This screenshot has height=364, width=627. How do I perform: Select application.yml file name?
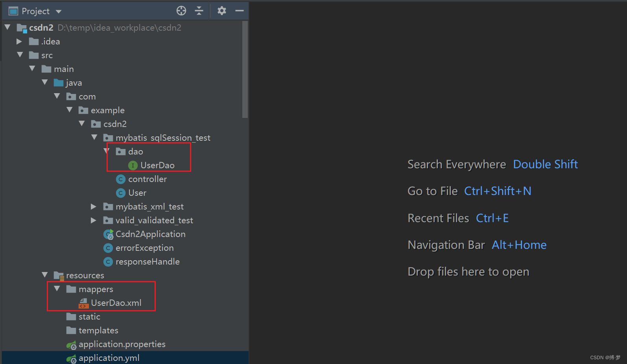pyautogui.click(x=109, y=358)
